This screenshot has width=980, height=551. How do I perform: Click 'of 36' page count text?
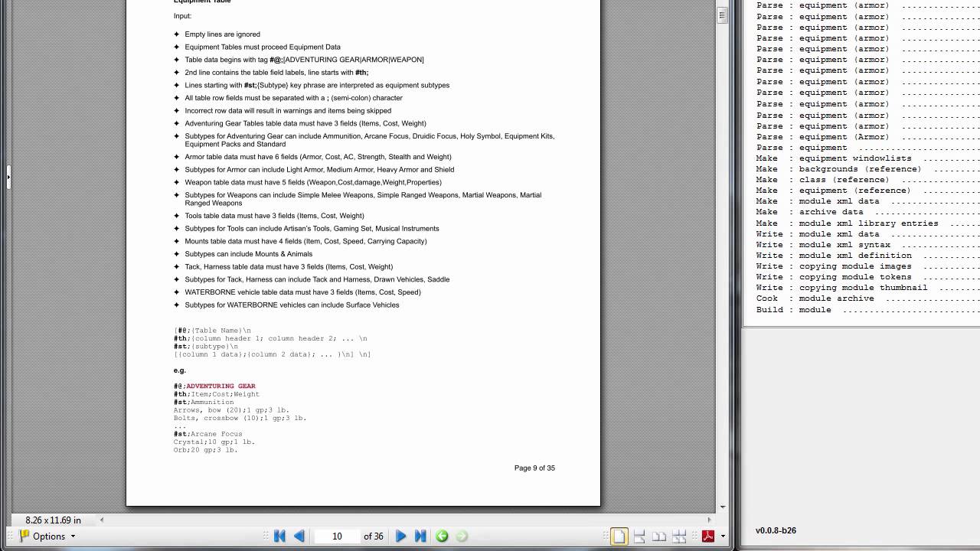374,536
